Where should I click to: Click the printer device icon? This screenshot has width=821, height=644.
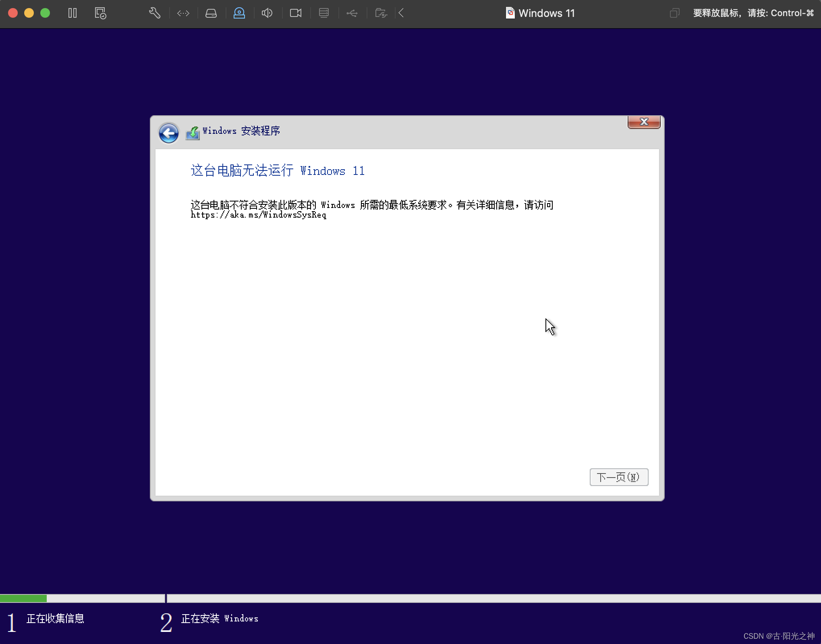tap(324, 13)
